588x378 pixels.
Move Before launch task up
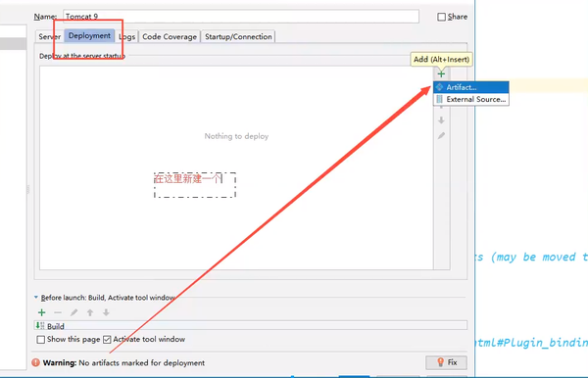click(90, 312)
